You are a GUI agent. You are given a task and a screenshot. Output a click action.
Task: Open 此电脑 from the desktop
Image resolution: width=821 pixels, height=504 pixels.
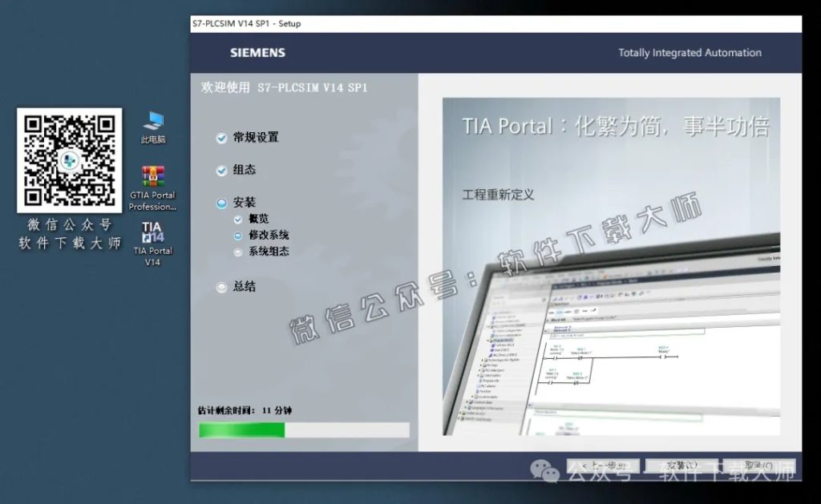pos(152,128)
